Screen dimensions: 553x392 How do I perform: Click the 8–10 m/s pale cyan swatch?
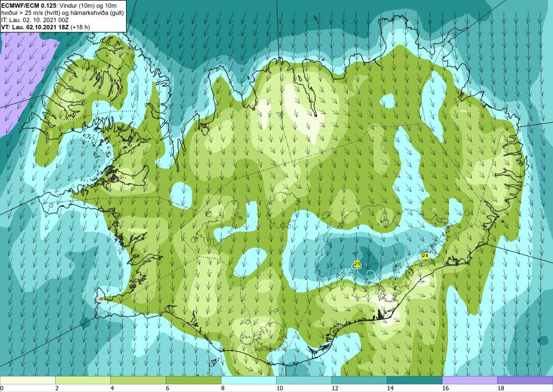point(249,380)
